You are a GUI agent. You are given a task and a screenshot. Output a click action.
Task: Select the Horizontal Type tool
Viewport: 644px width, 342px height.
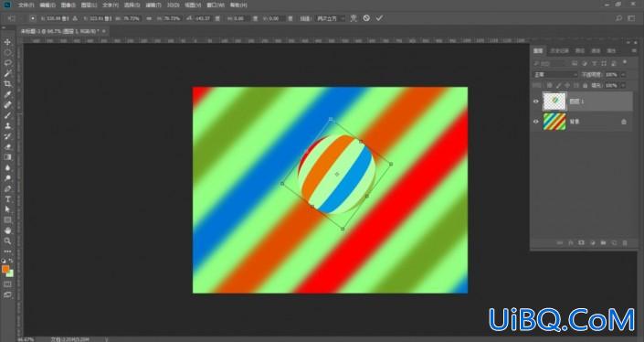click(x=7, y=199)
